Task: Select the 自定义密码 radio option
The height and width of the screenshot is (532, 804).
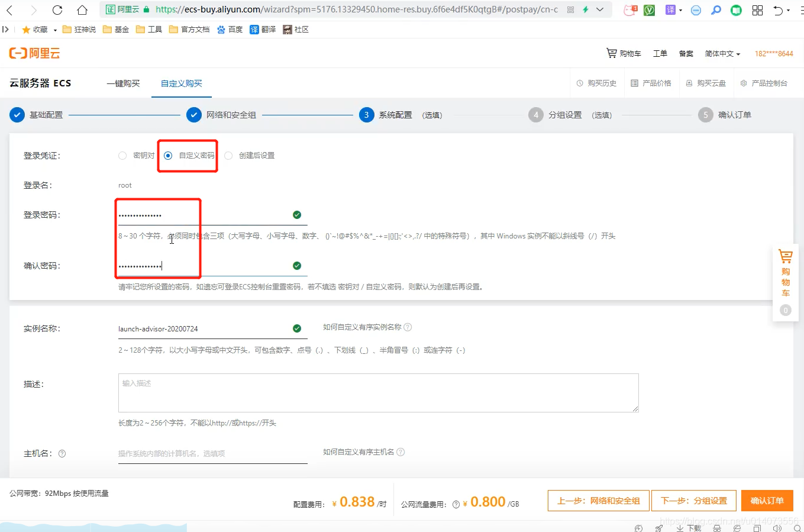Action: [168, 156]
